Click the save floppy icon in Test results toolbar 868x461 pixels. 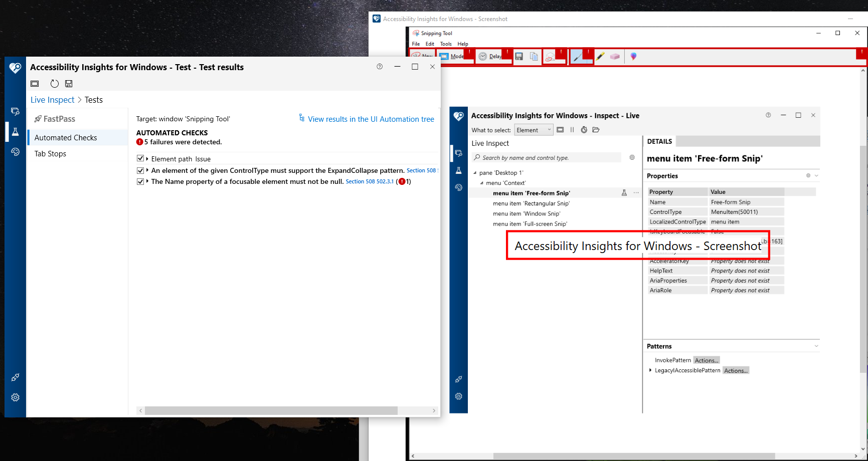[69, 84]
